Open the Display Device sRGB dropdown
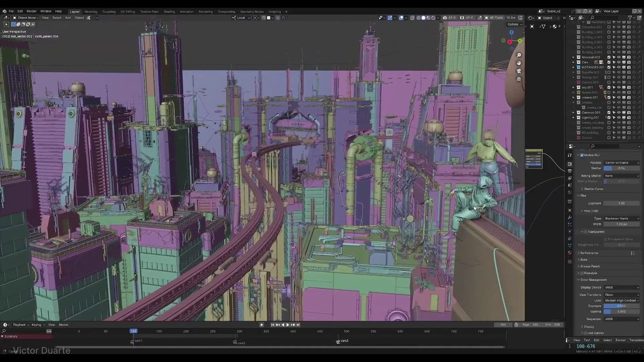Screen dimensions: 644x362 [x=622, y=287]
